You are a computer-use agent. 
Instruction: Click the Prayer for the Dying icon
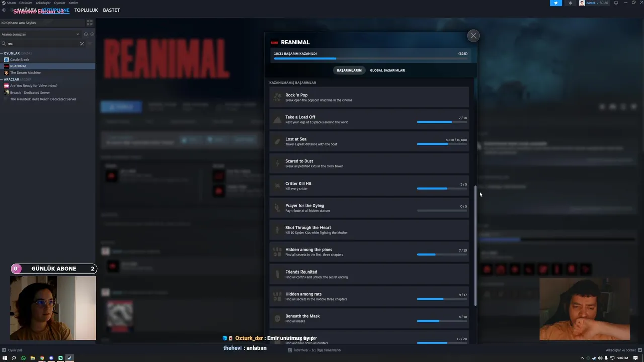point(277,208)
